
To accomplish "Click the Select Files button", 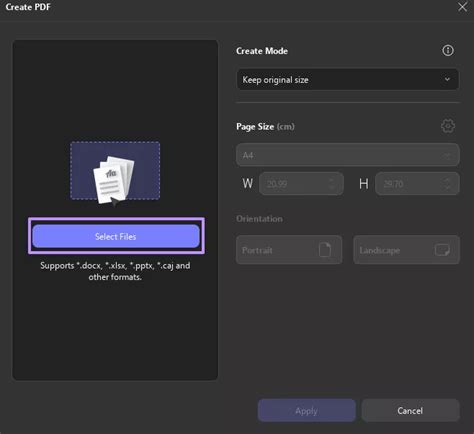I will tap(116, 236).
